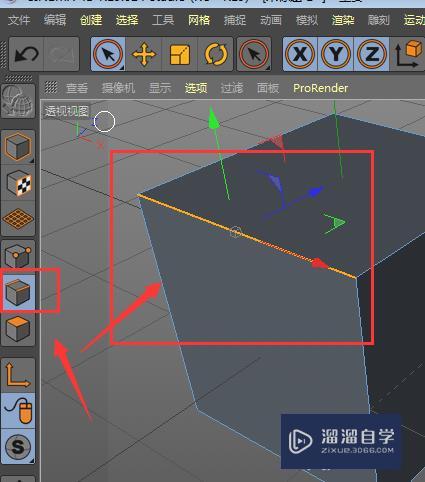The height and width of the screenshot is (482, 425).
Task: Toggle the Y axis lock
Action: pyautogui.click(x=336, y=54)
